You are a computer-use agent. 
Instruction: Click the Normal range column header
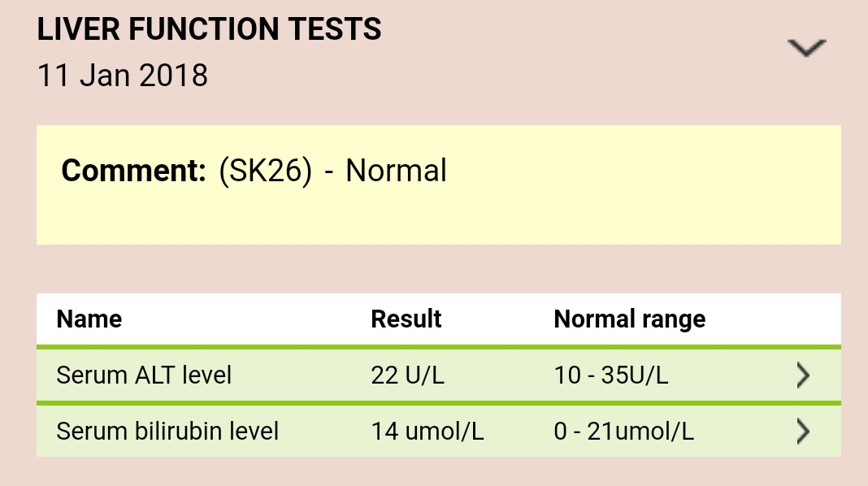(x=629, y=319)
